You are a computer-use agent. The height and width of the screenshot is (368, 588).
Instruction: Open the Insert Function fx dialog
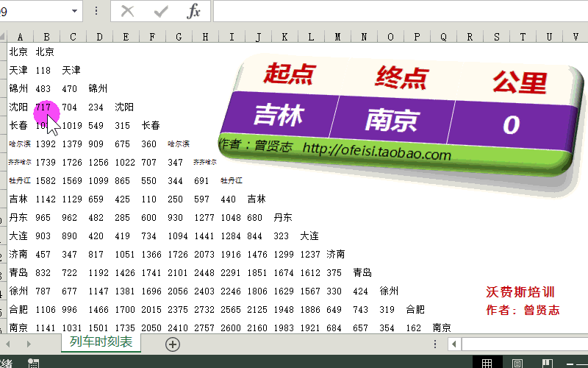(193, 11)
